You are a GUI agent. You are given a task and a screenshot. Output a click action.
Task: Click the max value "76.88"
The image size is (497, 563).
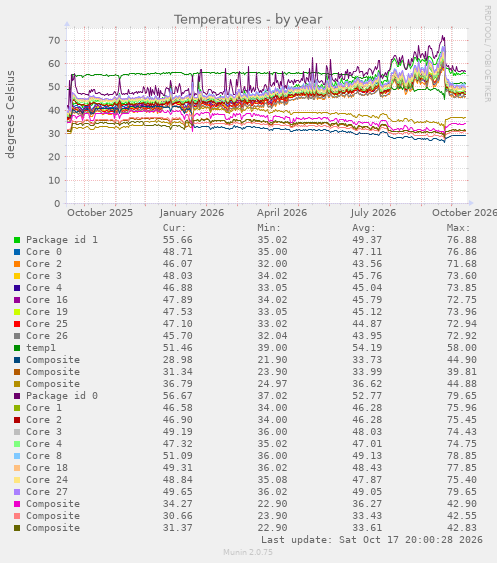tap(462, 240)
